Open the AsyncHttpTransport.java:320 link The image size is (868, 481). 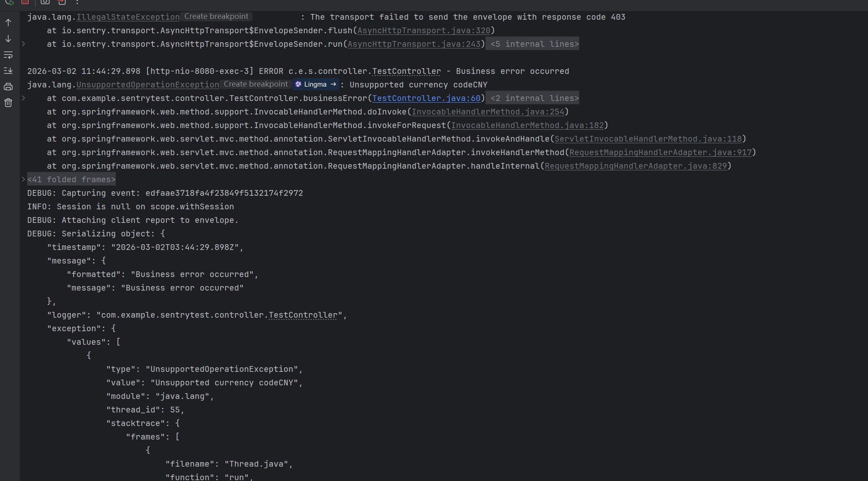point(424,30)
